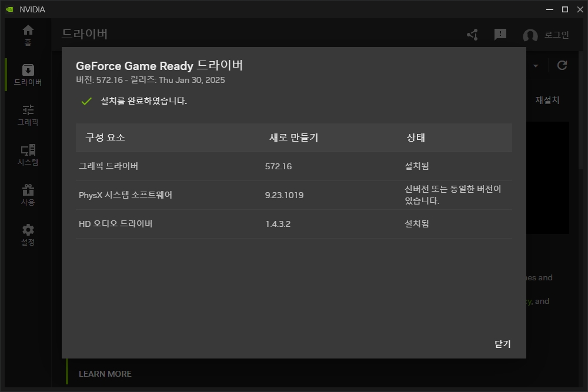Click the share icon in the header
This screenshot has width=588, height=392.
(473, 35)
